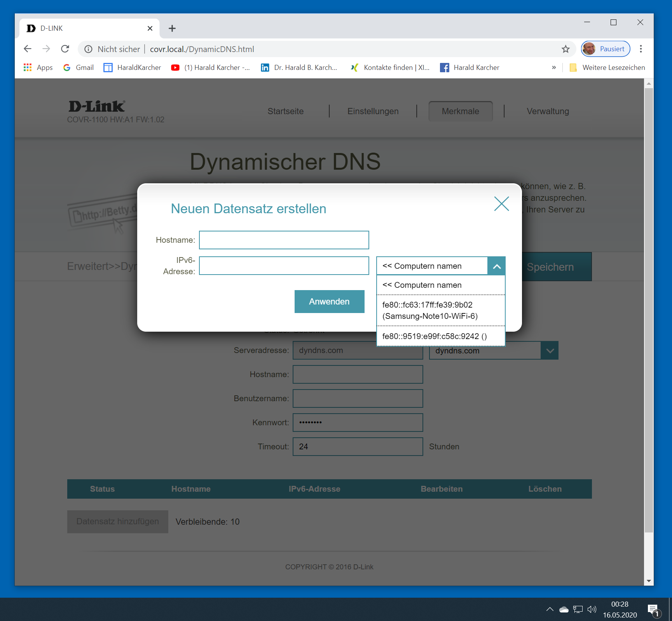Open the notification center icon
The image size is (672, 621).
pyautogui.click(x=653, y=610)
